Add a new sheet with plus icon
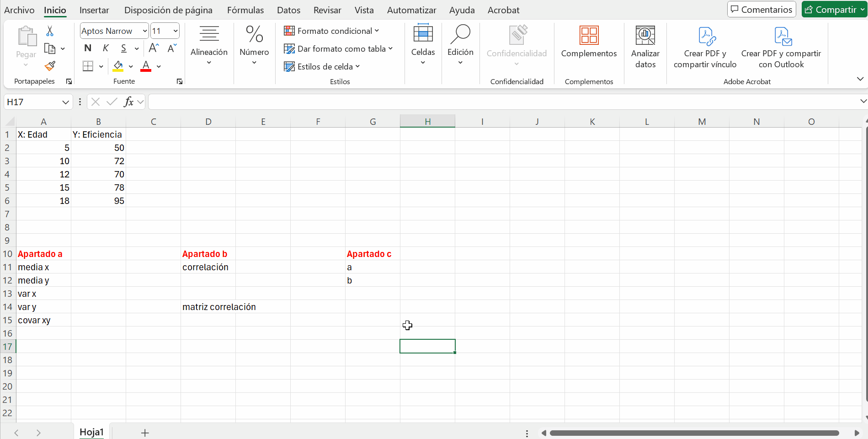The image size is (868, 439). tap(145, 433)
